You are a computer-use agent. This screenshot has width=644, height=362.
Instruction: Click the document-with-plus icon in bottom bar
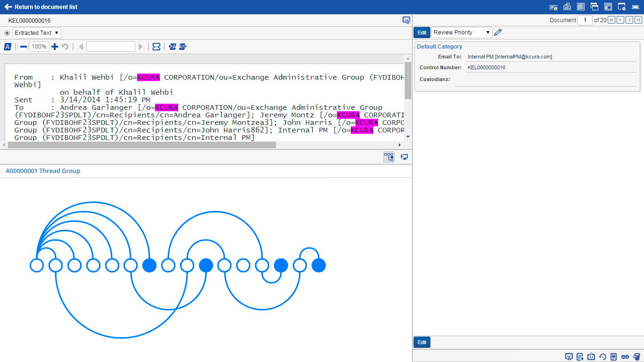[580, 357]
